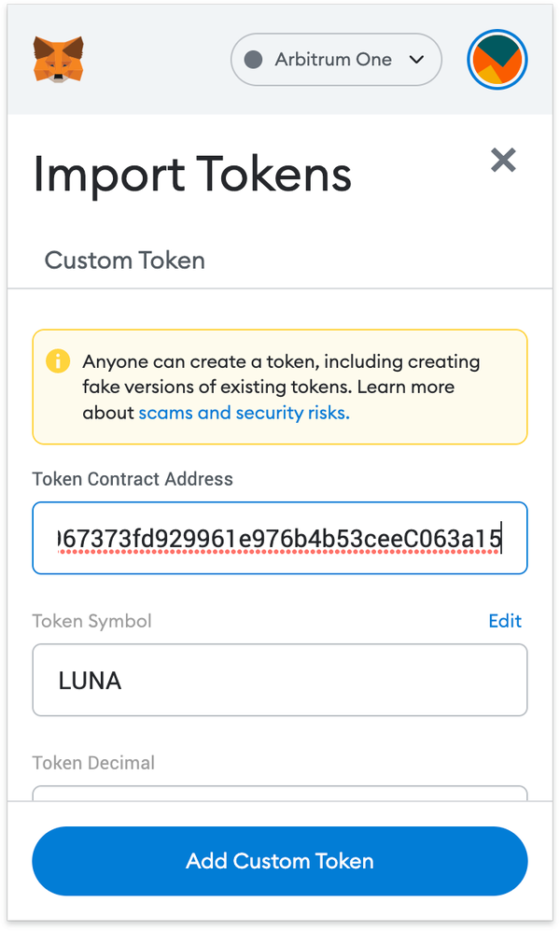560x931 pixels.
Task: Switch to the Custom Token tab
Action: point(125,260)
